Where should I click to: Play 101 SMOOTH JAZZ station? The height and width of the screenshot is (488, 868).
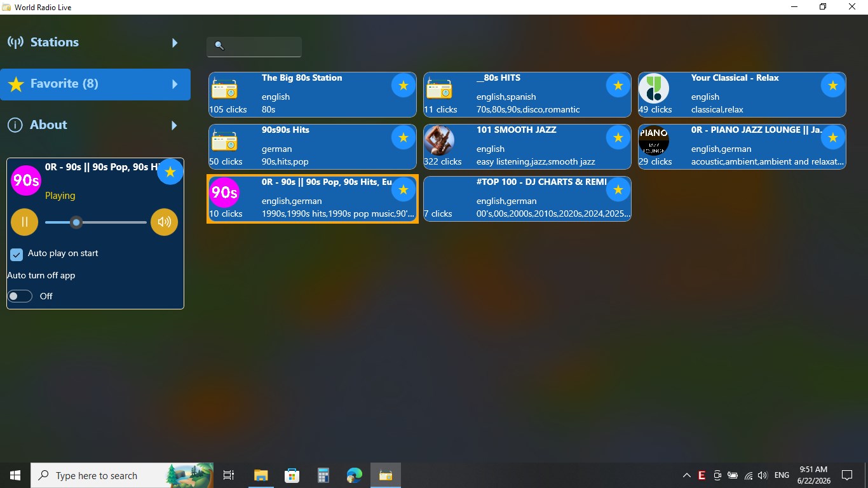point(527,147)
